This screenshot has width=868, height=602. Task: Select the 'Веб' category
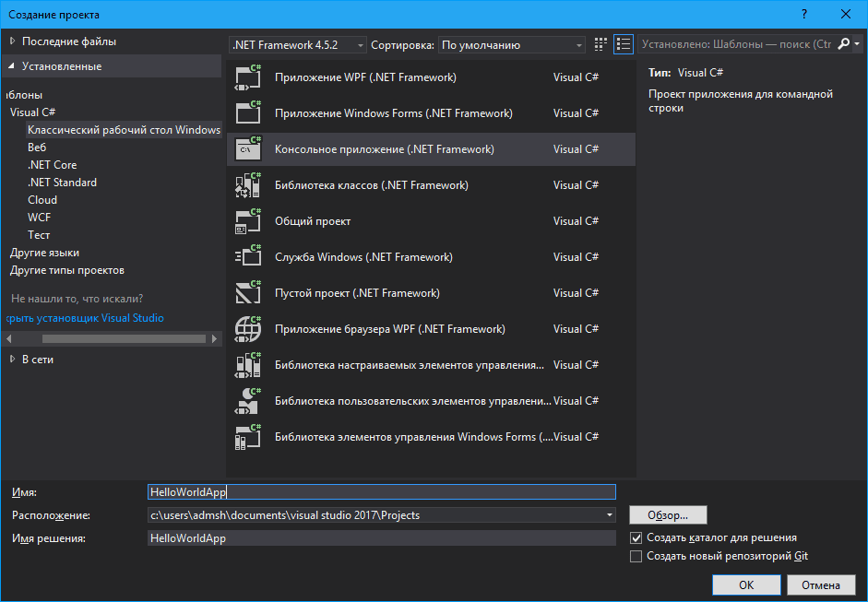pyautogui.click(x=37, y=148)
